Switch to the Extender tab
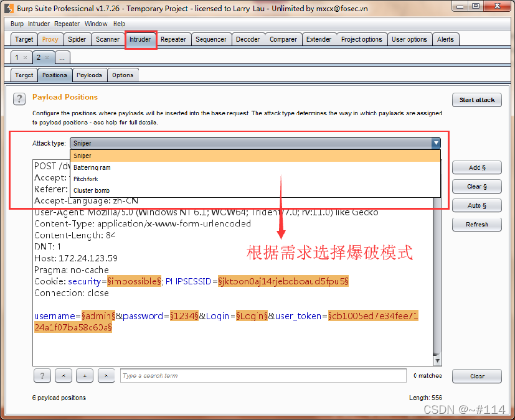The image size is (515, 420). 319,39
